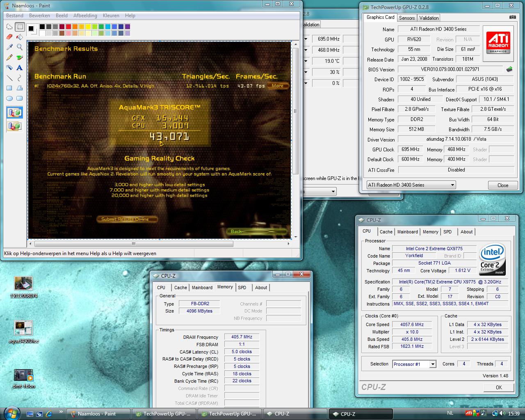This screenshot has height=420, width=525.
Task: Select the yellow color swatch in Paint palette
Action: pyautogui.click(x=88, y=27)
